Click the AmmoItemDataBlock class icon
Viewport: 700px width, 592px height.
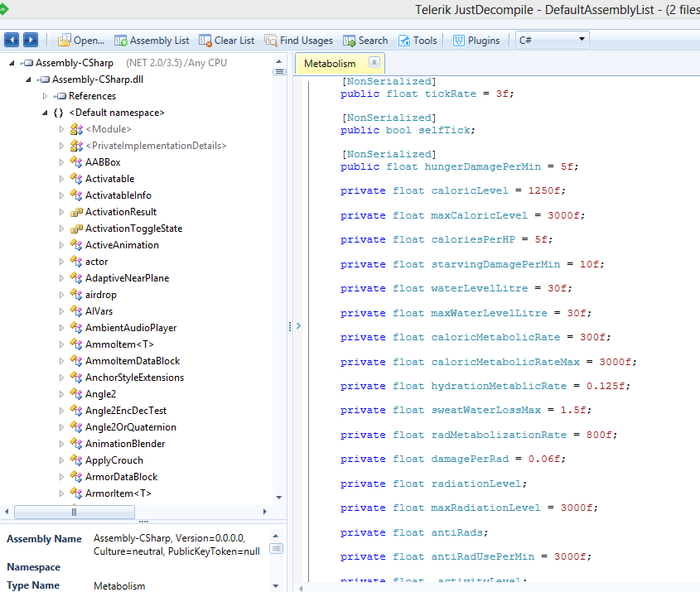point(76,360)
